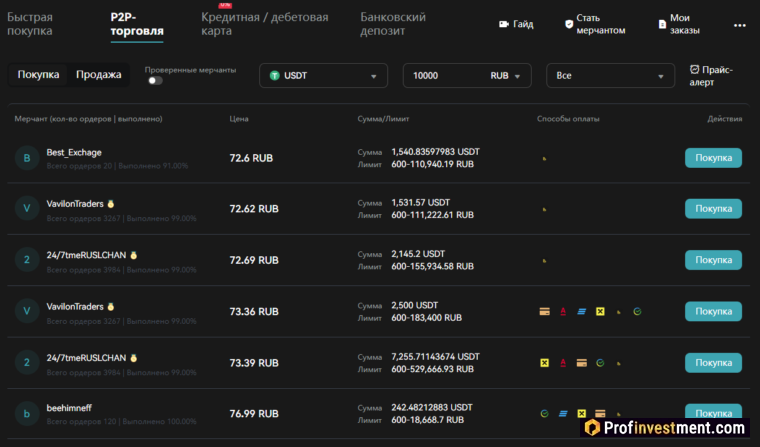Click Raiffeisen yellow icon in beehimneff row
This screenshot has height=447, width=760.
[582, 414]
